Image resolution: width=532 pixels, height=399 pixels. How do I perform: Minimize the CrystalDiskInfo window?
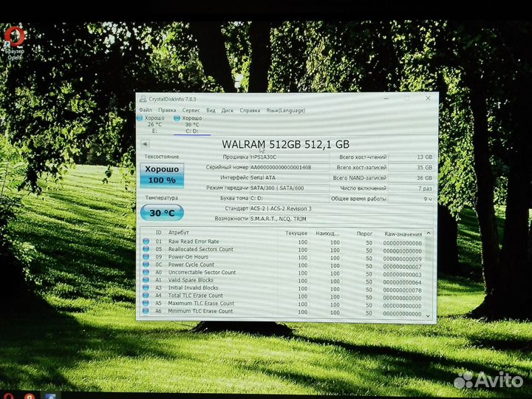[x=386, y=98]
